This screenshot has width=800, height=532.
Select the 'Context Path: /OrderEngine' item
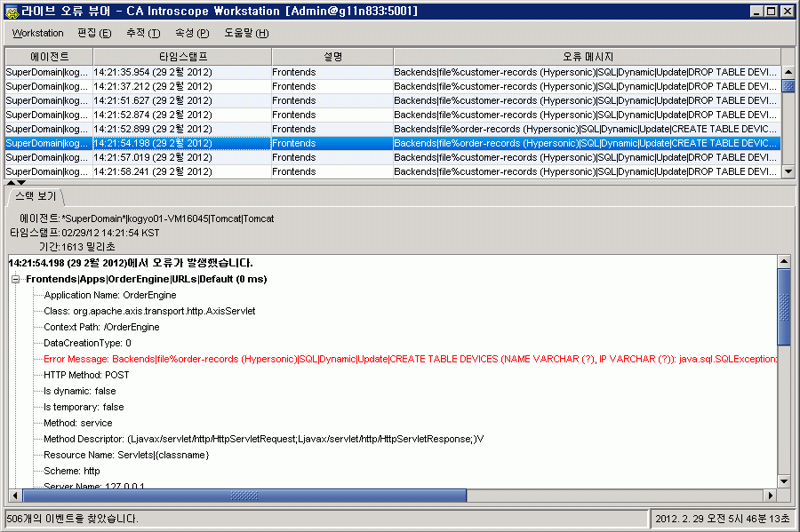tap(101, 327)
